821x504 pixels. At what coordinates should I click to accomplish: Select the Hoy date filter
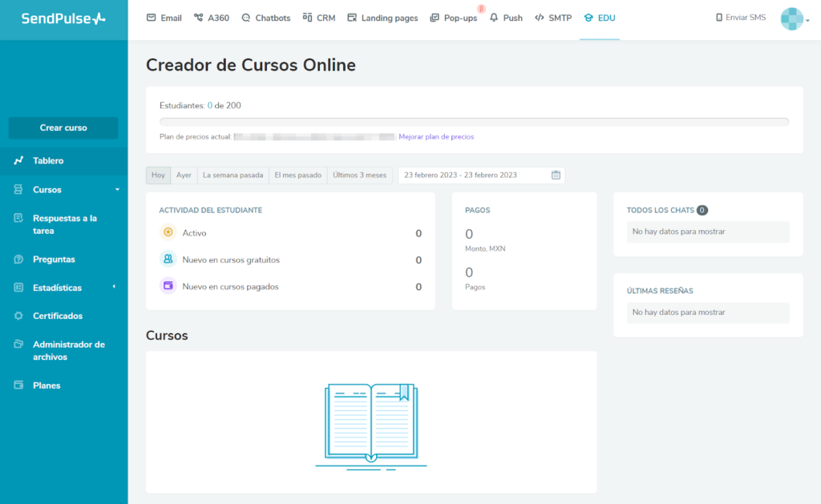click(157, 175)
